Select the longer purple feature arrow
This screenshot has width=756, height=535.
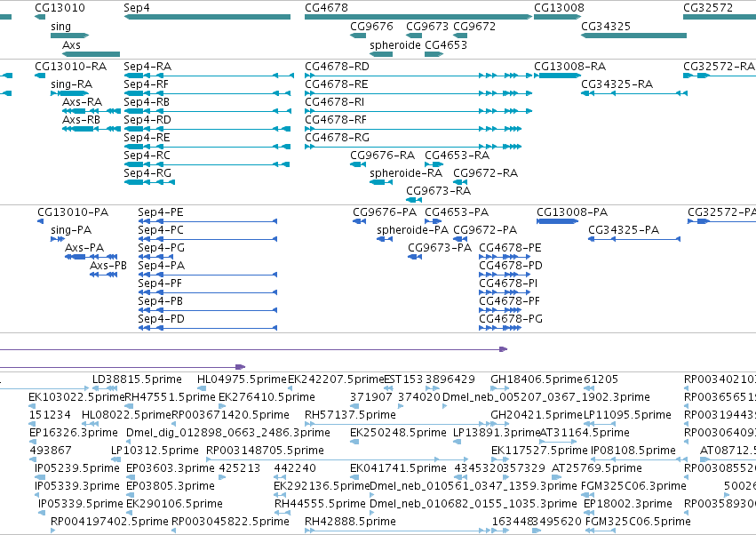coord(253,348)
